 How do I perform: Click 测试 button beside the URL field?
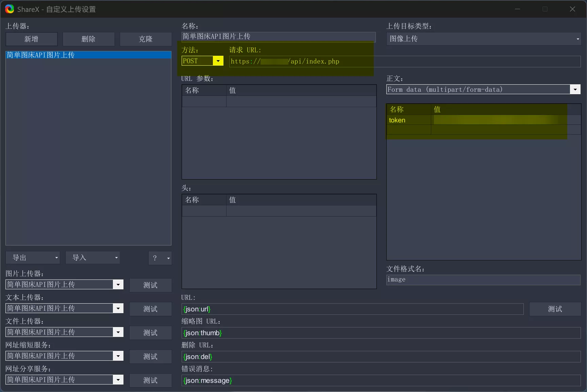555,309
